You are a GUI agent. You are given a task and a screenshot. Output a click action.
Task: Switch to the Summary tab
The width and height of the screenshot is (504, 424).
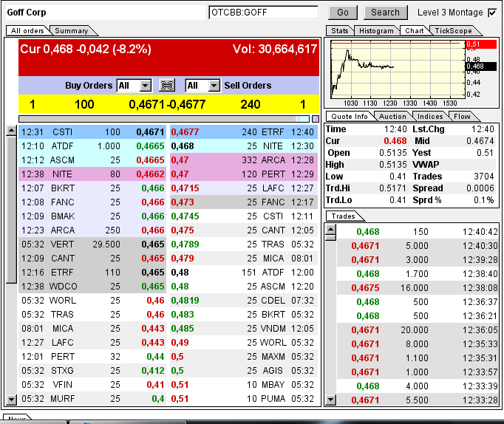pos(72,31)
